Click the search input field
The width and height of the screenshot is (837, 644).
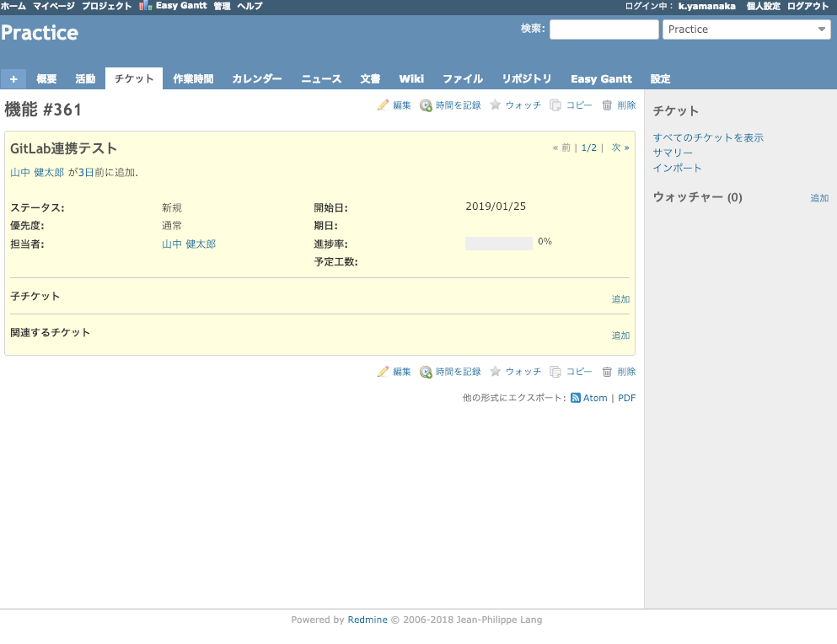(604, 30)
